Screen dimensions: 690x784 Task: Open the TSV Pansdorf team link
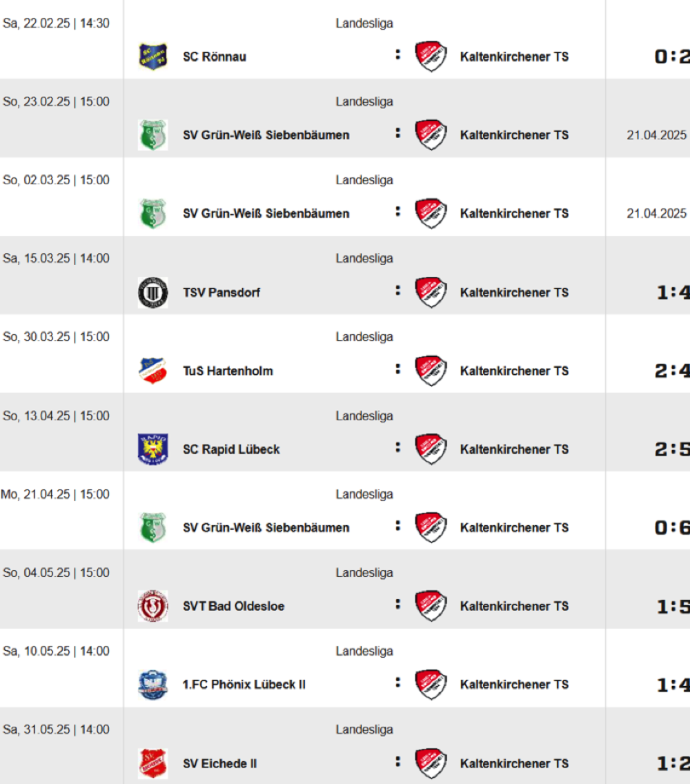[x=221, y=292]
